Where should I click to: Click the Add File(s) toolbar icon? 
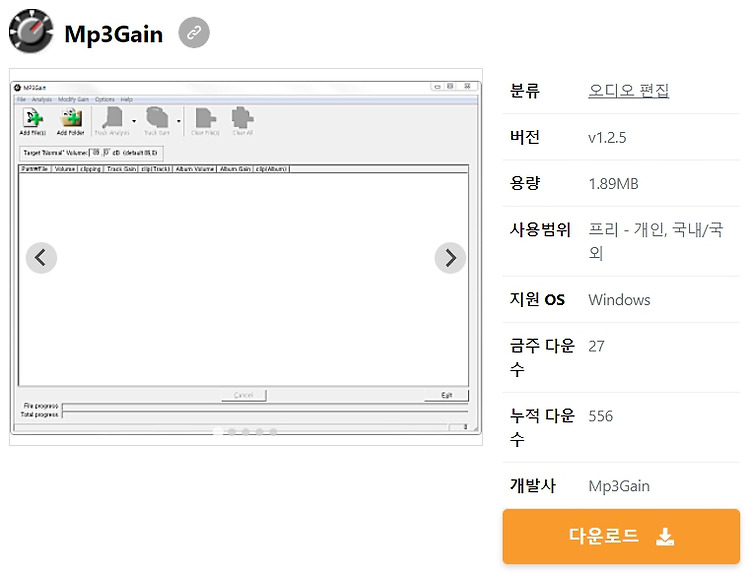tap(33, 121)
